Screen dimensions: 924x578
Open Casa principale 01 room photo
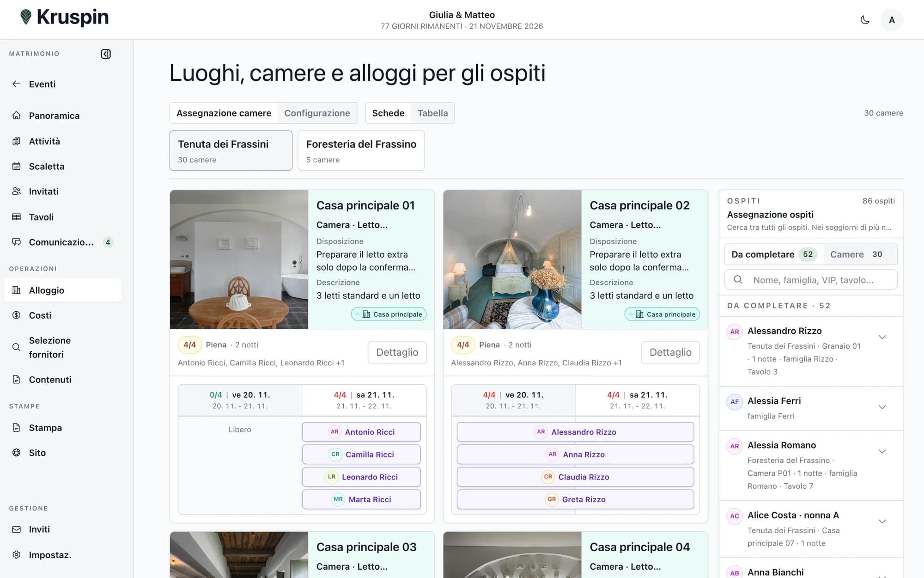(239, 259)
